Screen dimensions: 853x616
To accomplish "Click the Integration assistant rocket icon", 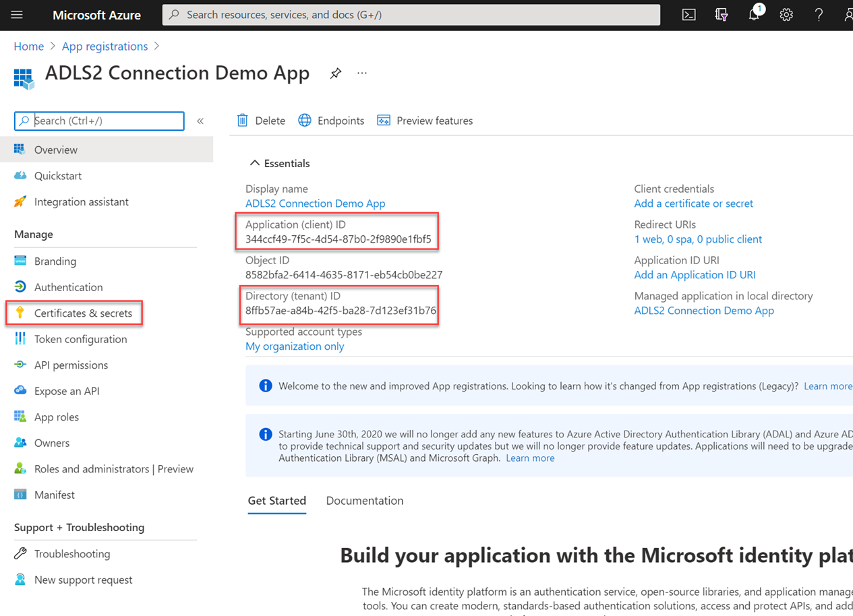I will point(20,202).
